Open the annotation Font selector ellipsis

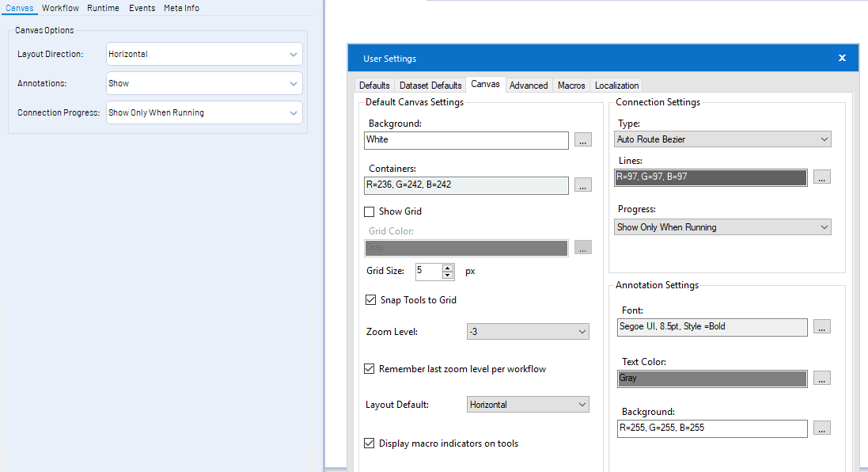pyautogui.click(x=822, y=326)
